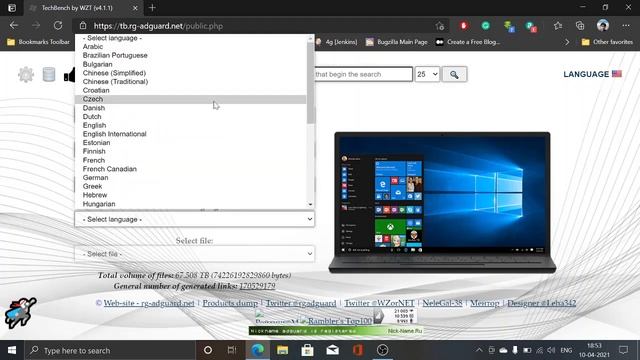Click the generated links count 170529179
The height and width of the screenshot is (360, 640).
click(x=257, y=286)
